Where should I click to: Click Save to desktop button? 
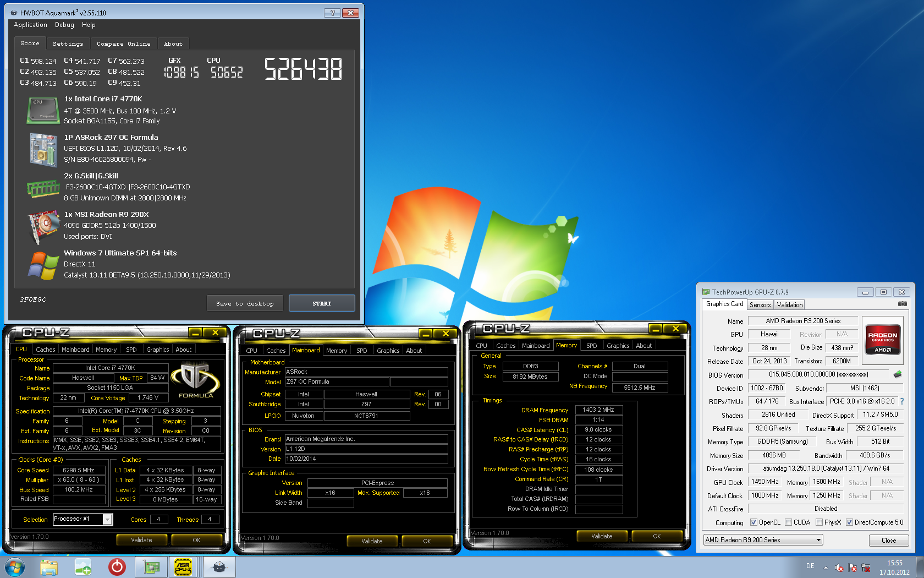[245, 303]
